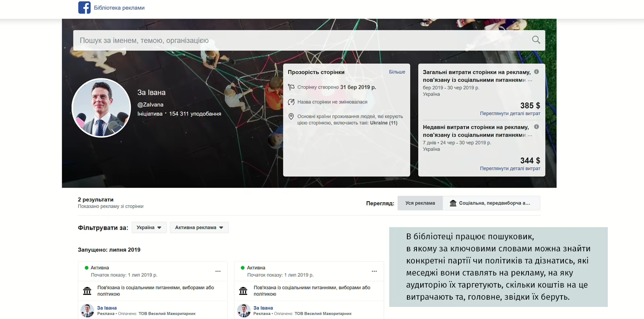Switch to the Уся реклама tab
The height and width of the screenshot is (319, 644).
pos(420,203)
